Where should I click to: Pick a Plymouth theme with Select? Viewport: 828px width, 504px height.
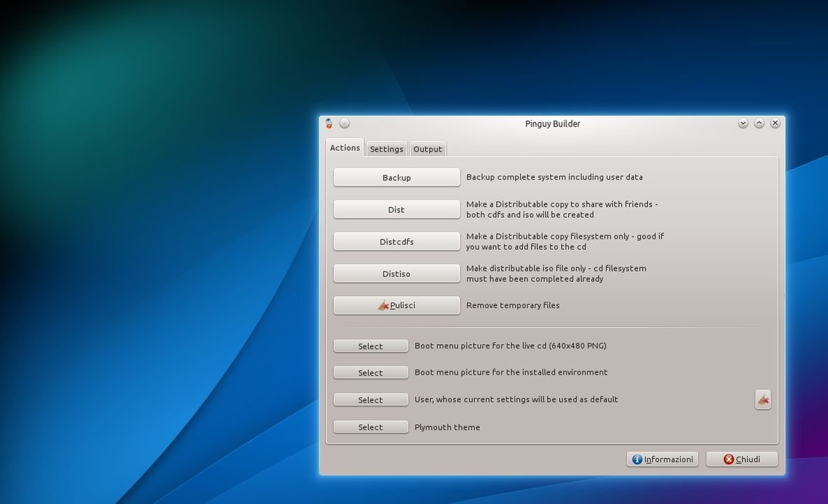point(370,427)
